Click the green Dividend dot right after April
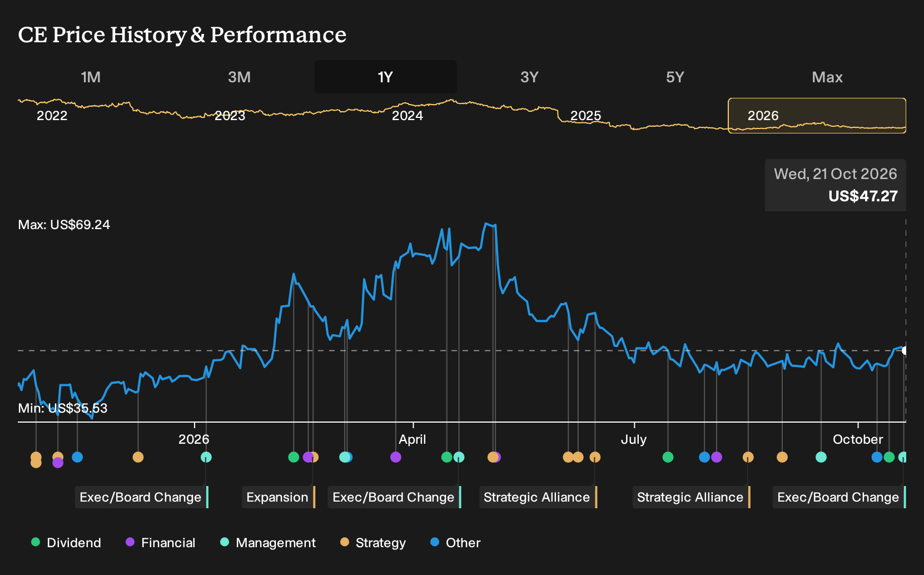 click(x=446, y=457)
